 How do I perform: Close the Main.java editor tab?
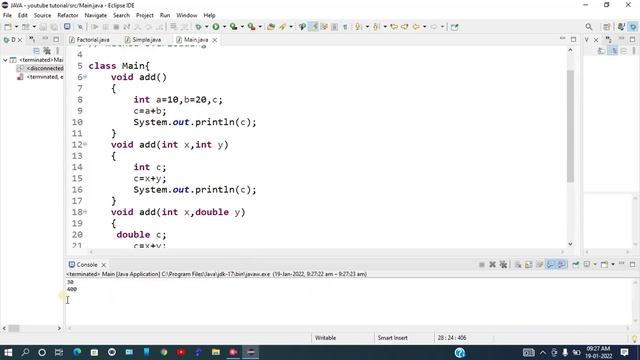tap(215, 40)
